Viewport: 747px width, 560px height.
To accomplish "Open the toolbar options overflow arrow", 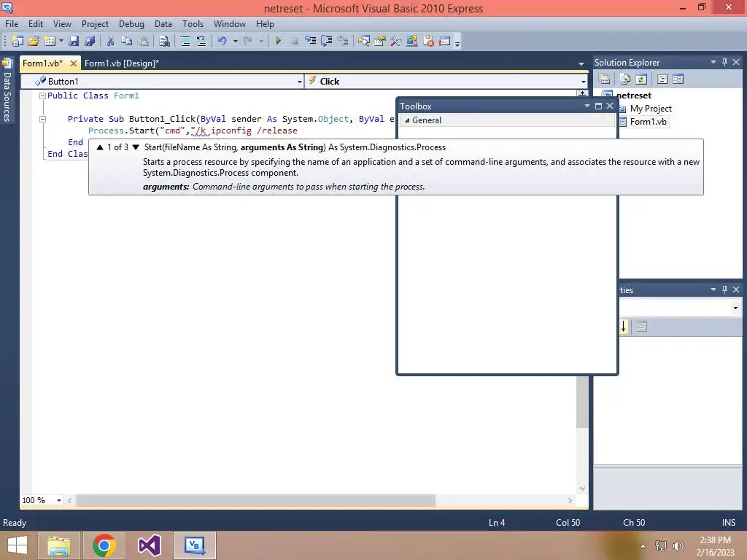I will click(457, 44).
